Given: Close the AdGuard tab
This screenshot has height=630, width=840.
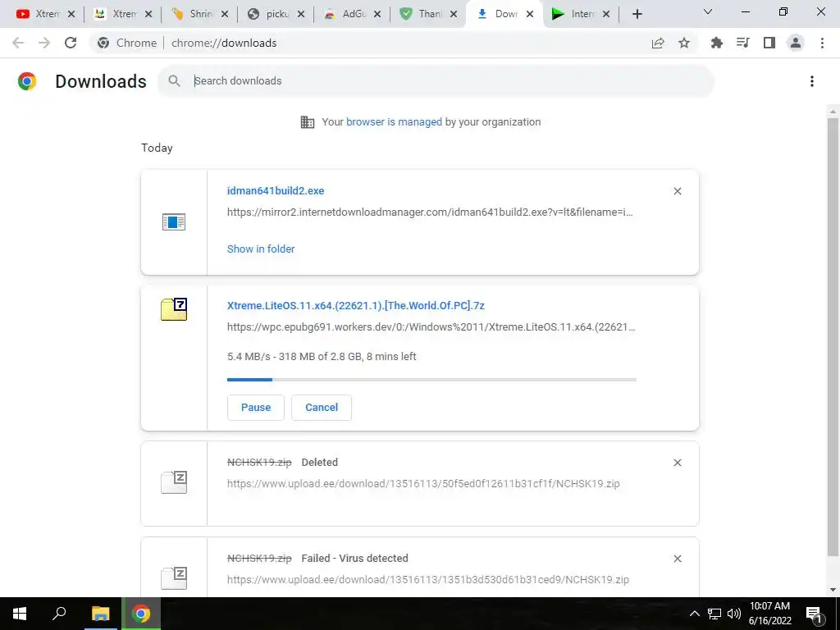Looking at the screenshot, I should click(377, 15).
